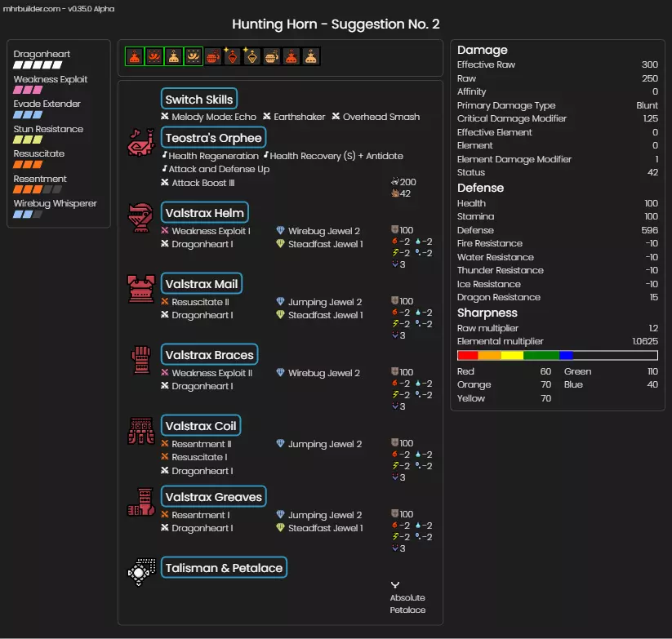Click the Effective Raw value 300
This screenshot has height=639, width=672.
coord(650,64)
